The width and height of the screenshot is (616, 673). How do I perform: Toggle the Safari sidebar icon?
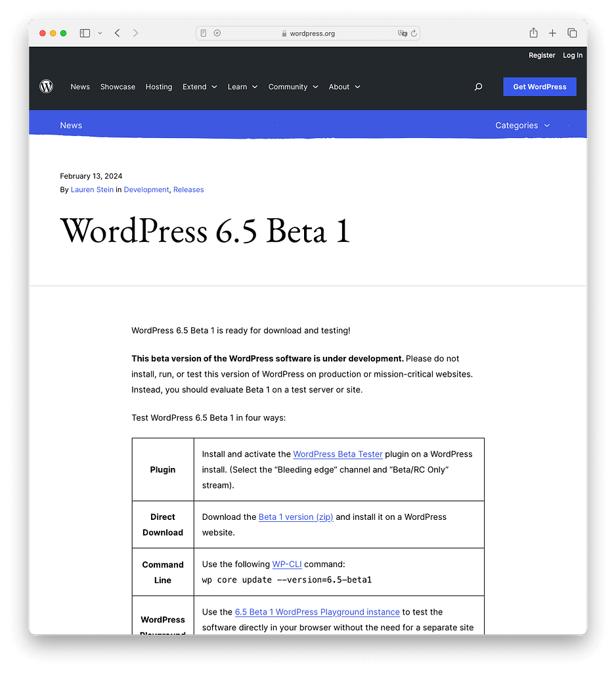(x=85, y=33)
